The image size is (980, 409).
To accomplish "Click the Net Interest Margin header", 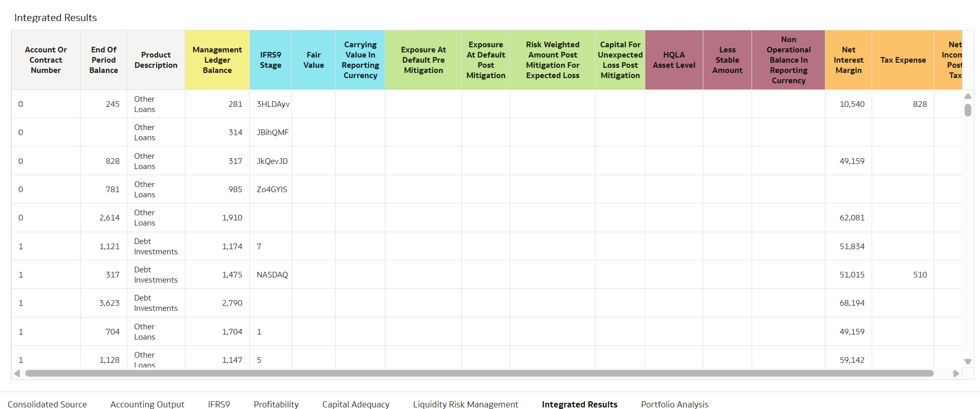I will pyautogui.click(x=849, y=60).
